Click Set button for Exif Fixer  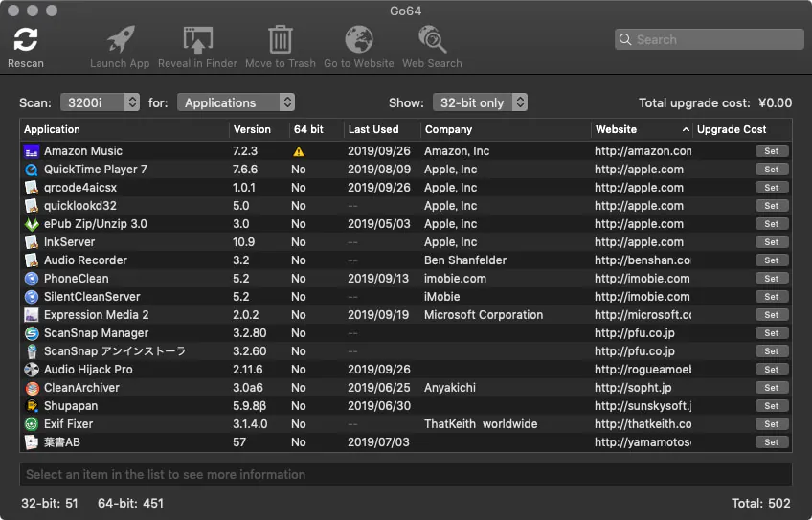(x=772, y=424)
